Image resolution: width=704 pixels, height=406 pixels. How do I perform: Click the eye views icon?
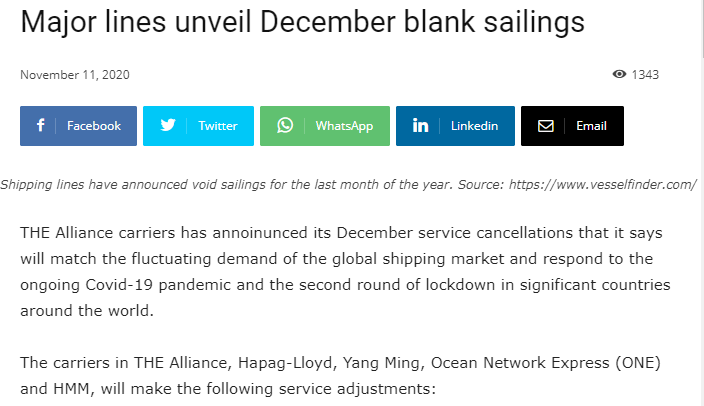619,74
